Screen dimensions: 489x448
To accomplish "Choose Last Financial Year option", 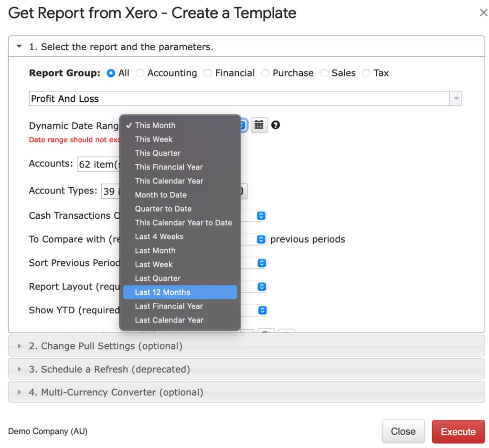I will [x=180, y=306].
